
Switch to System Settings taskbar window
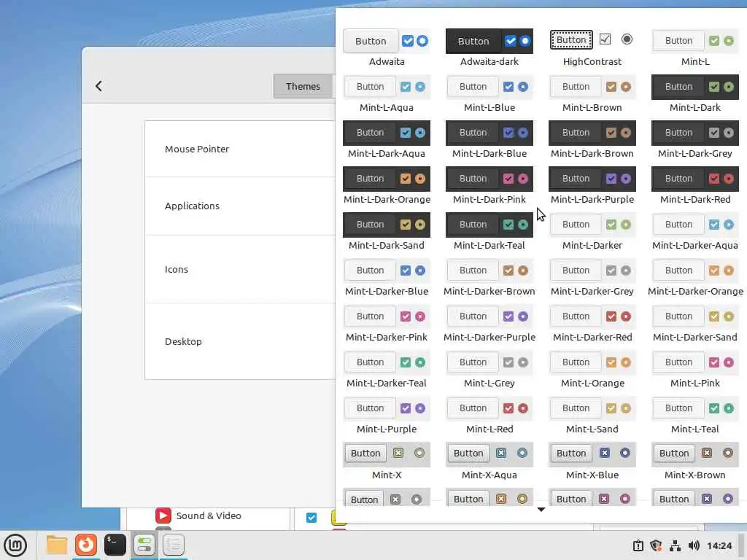point(144,545)
